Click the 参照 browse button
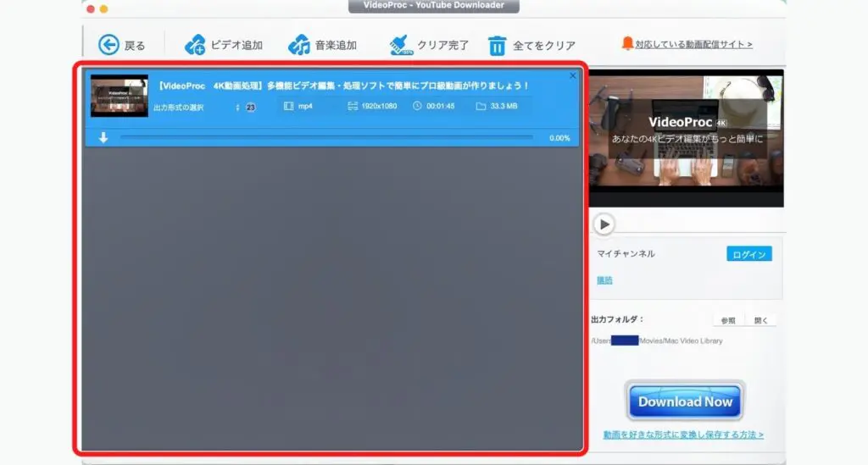The image size is (868, 465). pos(728,321)
